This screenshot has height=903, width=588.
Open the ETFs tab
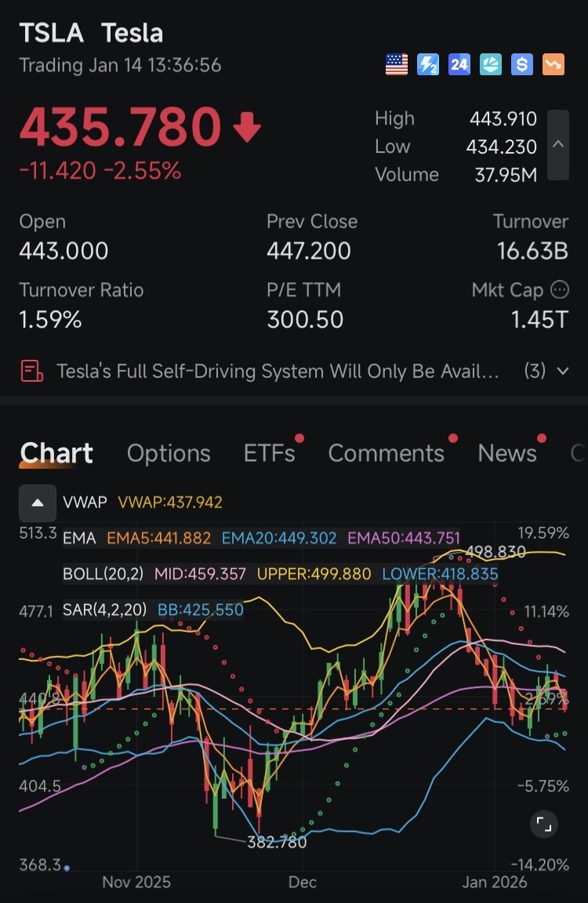pos(270,453)
